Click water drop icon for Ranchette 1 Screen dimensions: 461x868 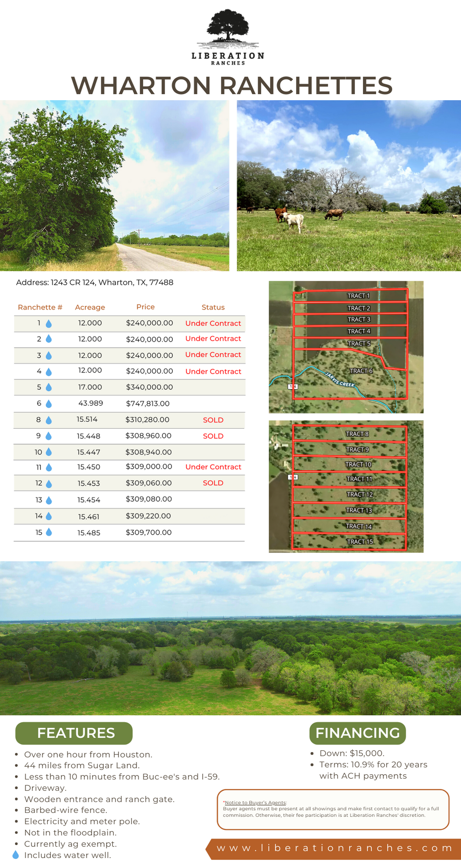(x=49, y=324)
